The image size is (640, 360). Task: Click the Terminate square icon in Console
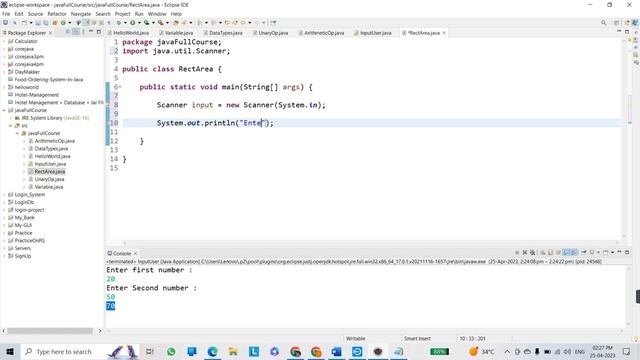click(x=517, y=253)
